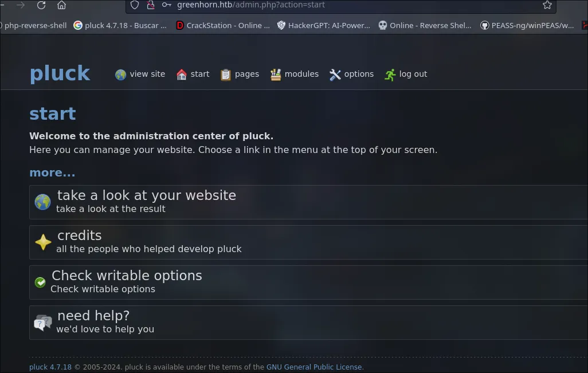
Task: Go to the start menu item
Action: tap(200, 74)
